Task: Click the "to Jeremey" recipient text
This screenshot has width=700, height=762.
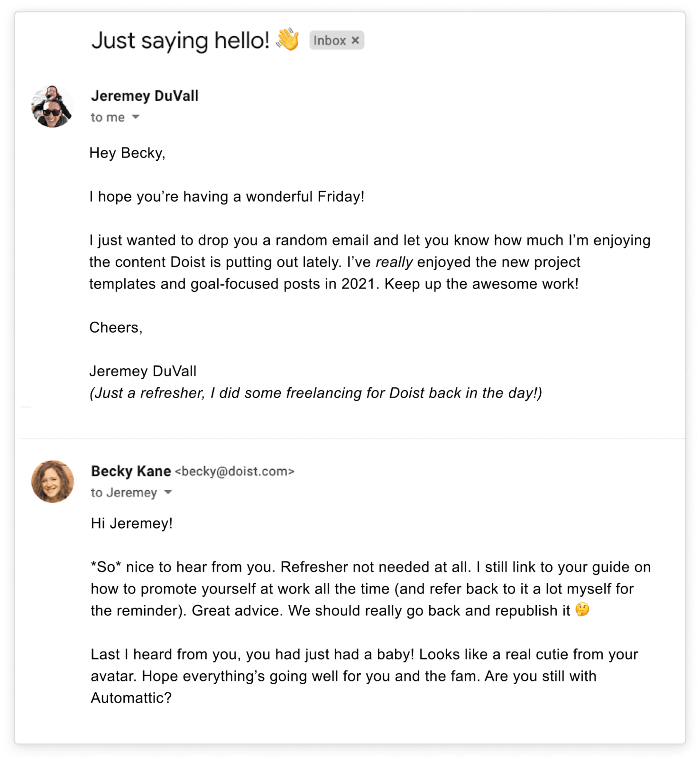Action: [124, 493]
